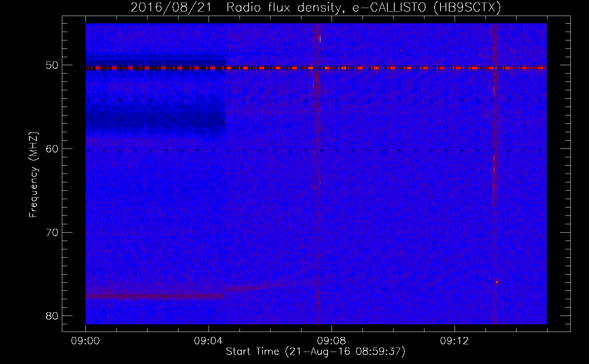Viewport: 589px width, 364px height.
Task: Click the dark band near 57 MHz
Action: tap(155, 118)
